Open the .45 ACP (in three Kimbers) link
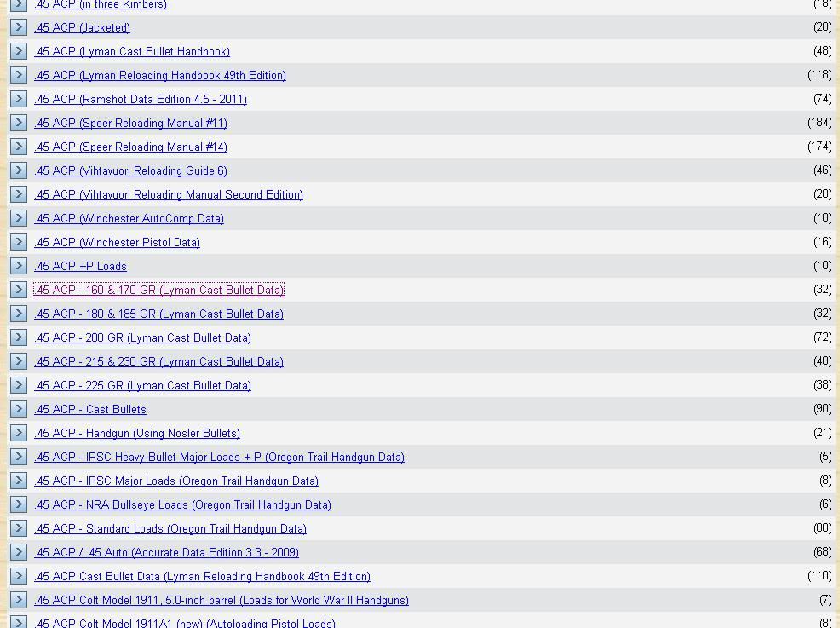 click(x=101, y=5)
